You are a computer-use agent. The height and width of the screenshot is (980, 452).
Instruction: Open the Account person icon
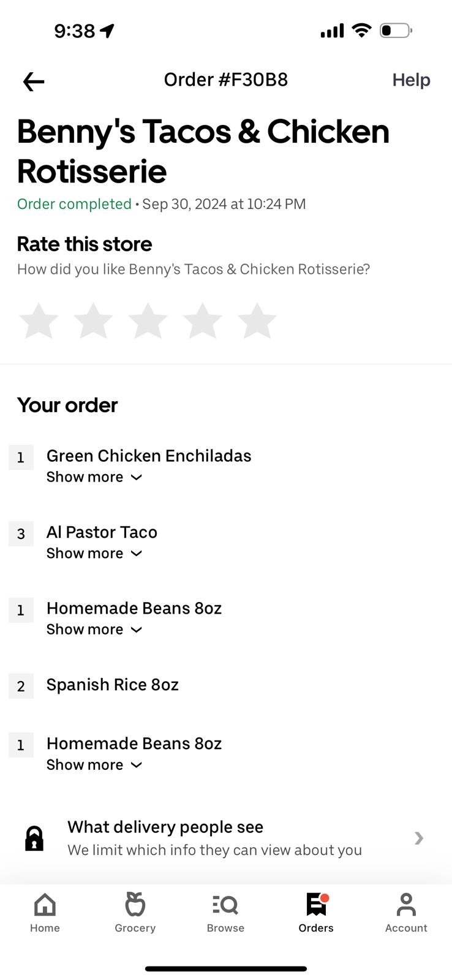click(406, 905)
